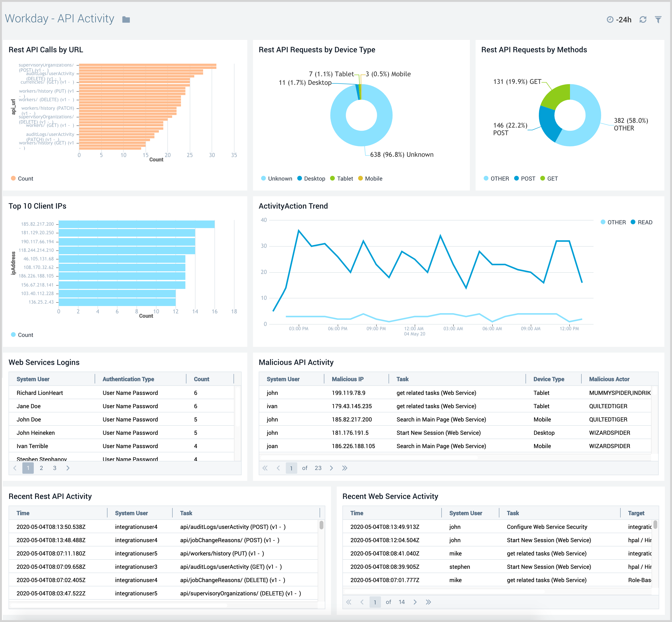
Task: Jump to last page of Malicious API Activity
Action: (345, 468)
